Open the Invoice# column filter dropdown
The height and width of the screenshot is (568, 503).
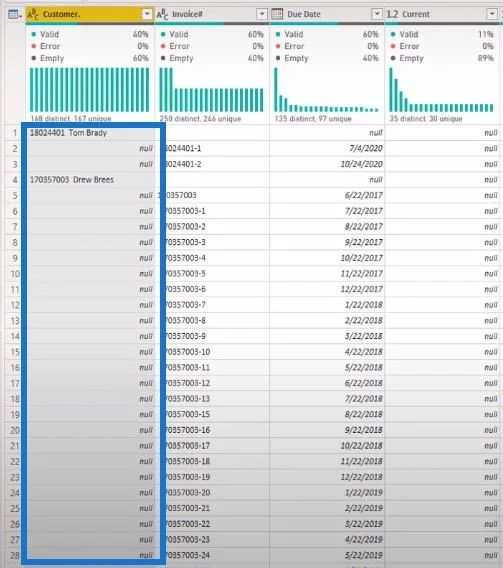pos(261,14)
